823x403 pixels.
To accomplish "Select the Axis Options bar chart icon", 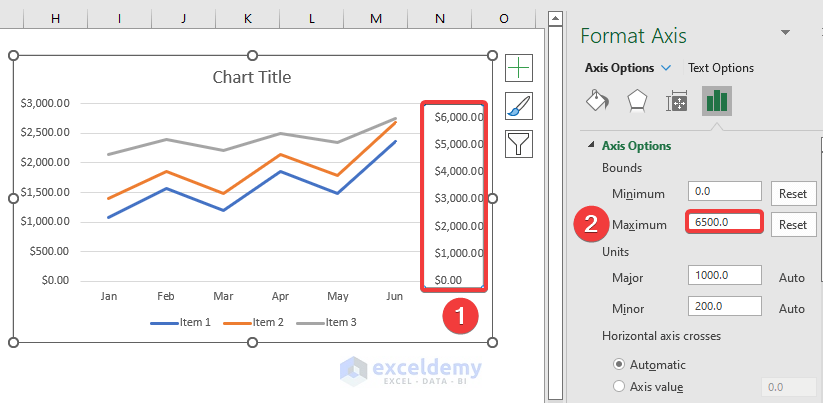I will pos(716,101).
